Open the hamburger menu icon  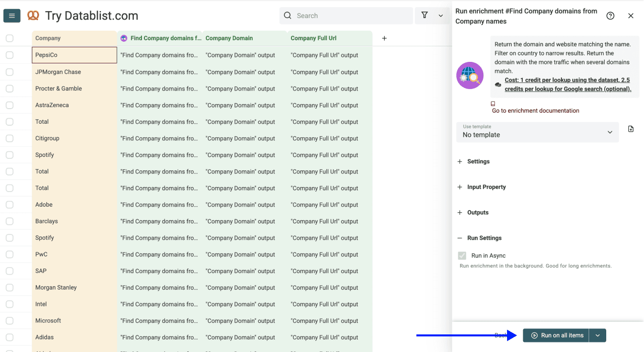[12, 15]
